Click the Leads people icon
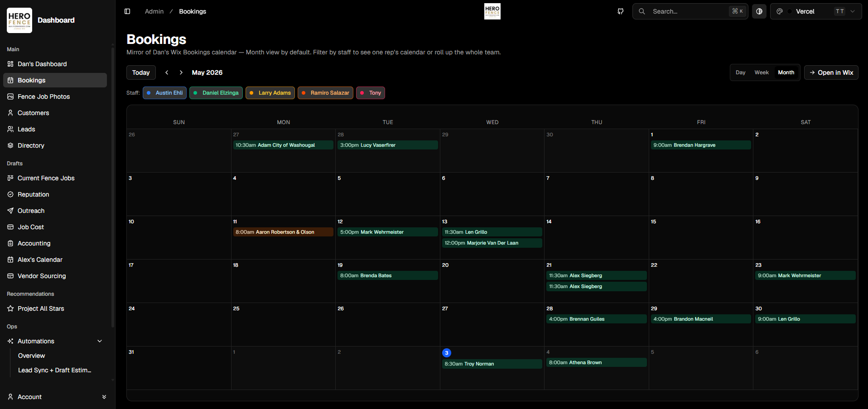Viewport: 868px width, 409px height. [x=10, y=129]
